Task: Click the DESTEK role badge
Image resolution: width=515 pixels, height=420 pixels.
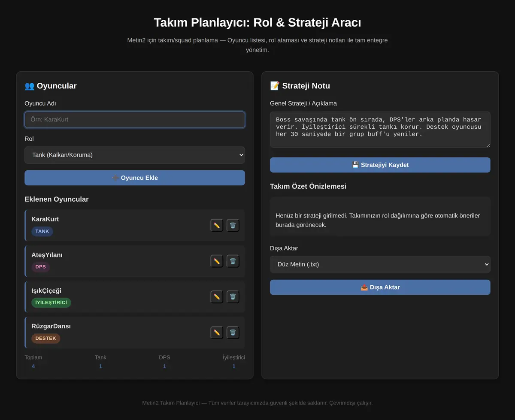Action: pos(45,338)
